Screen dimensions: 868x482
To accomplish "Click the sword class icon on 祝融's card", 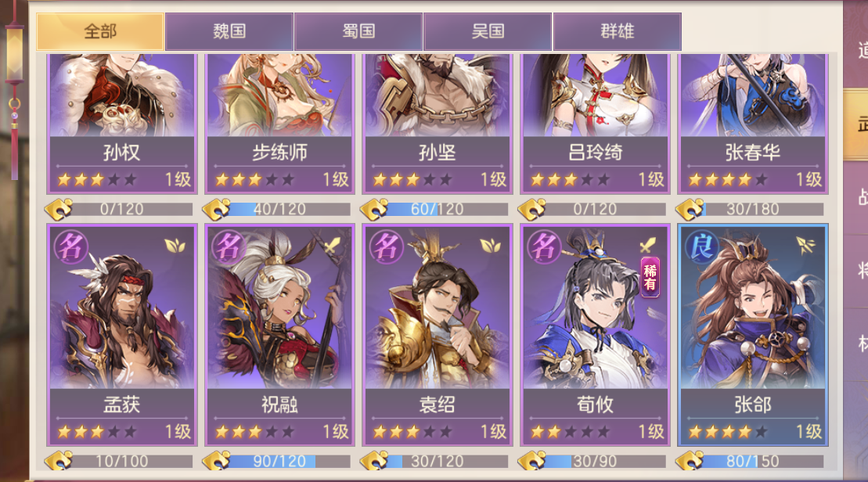I will [332, 245].
